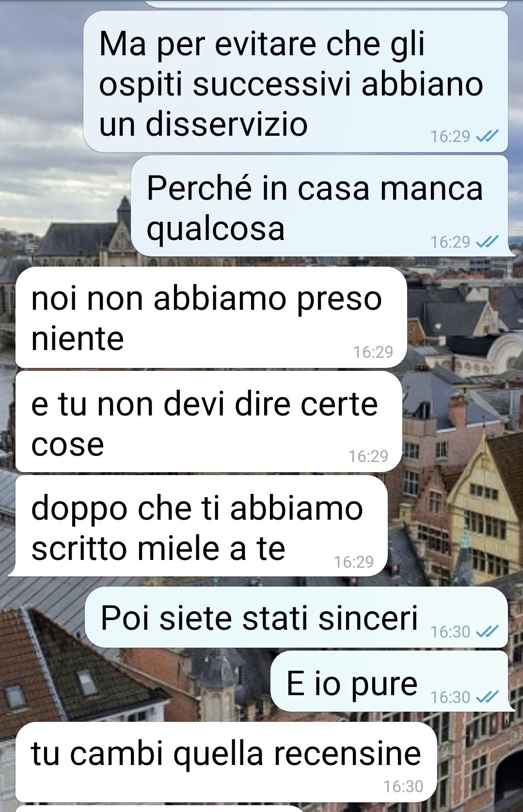Viewport: 523px width, 812px height.
Task: Tap the "E io pure" message bubble
Action: click(389, 682)
